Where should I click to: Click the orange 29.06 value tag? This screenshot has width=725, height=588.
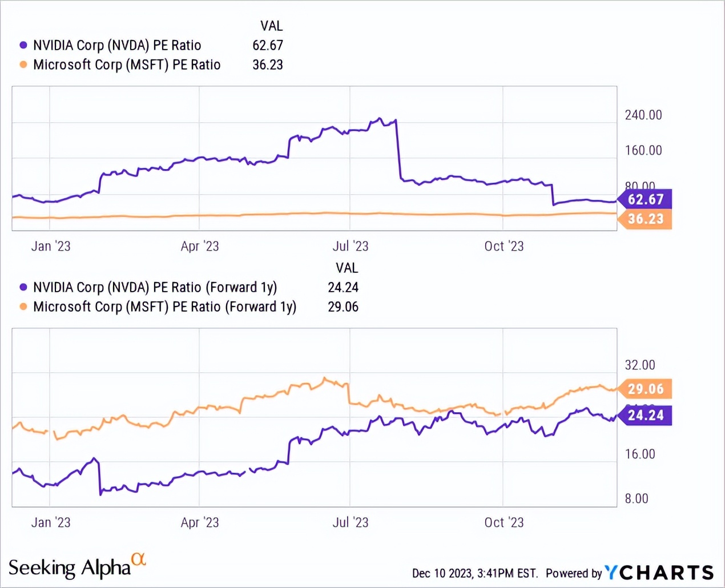645,389
